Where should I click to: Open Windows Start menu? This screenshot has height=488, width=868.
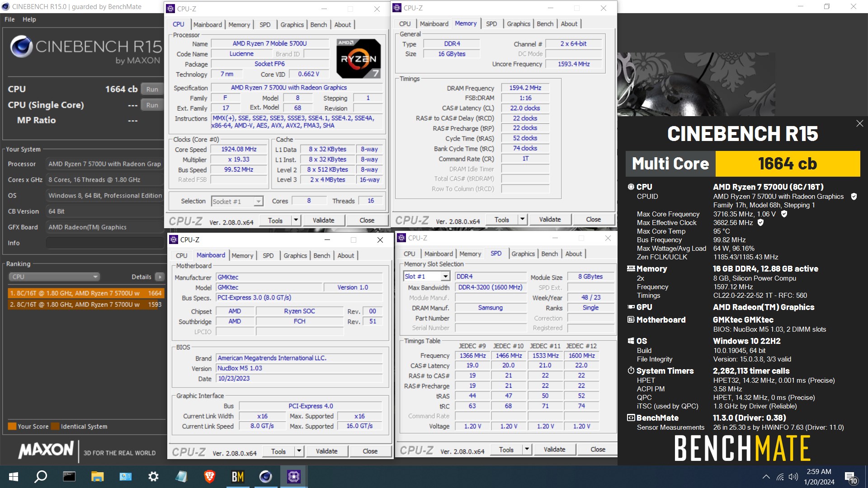14,477
